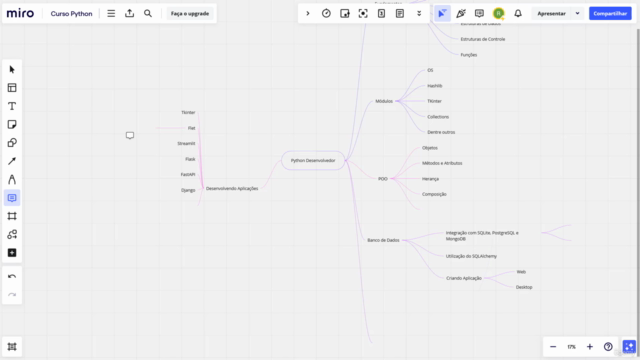640x360 pixels.
Task: Click Faça o upgrade button
Action: pyautogui.click(x=190, y=13)
